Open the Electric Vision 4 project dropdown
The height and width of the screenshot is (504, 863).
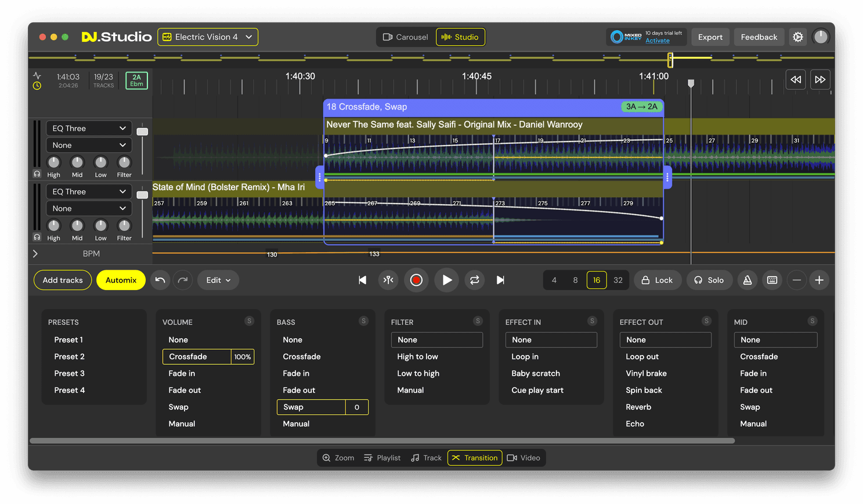click(x=208, y=37)
